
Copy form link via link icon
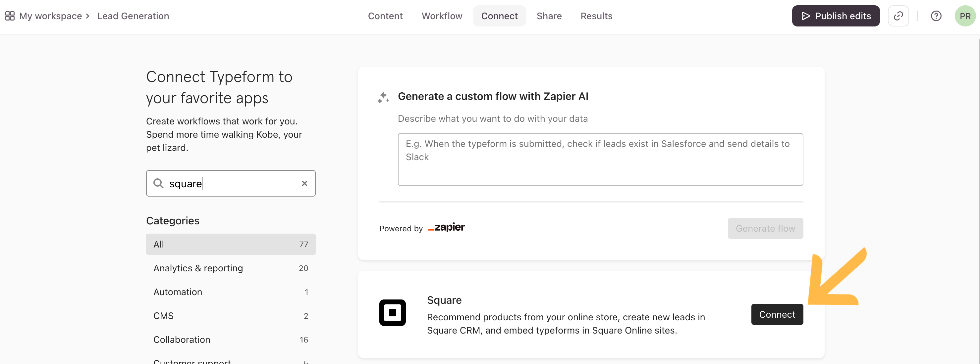[898, 16]
